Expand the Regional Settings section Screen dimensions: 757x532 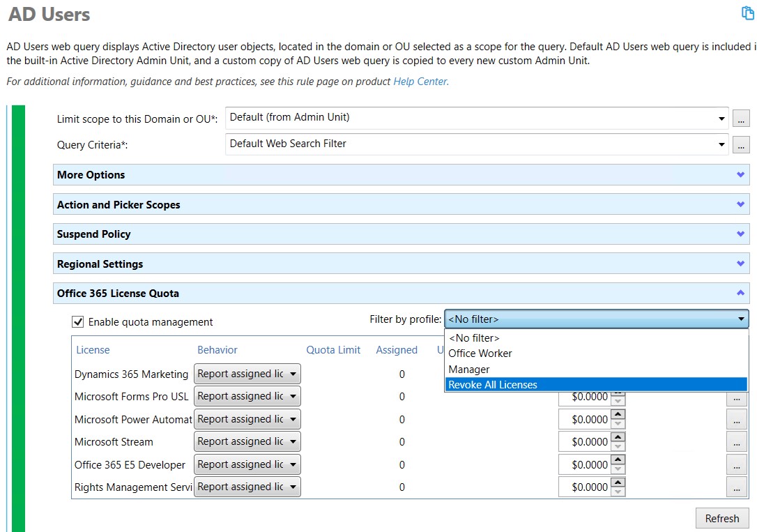click(x=401, y=264)
